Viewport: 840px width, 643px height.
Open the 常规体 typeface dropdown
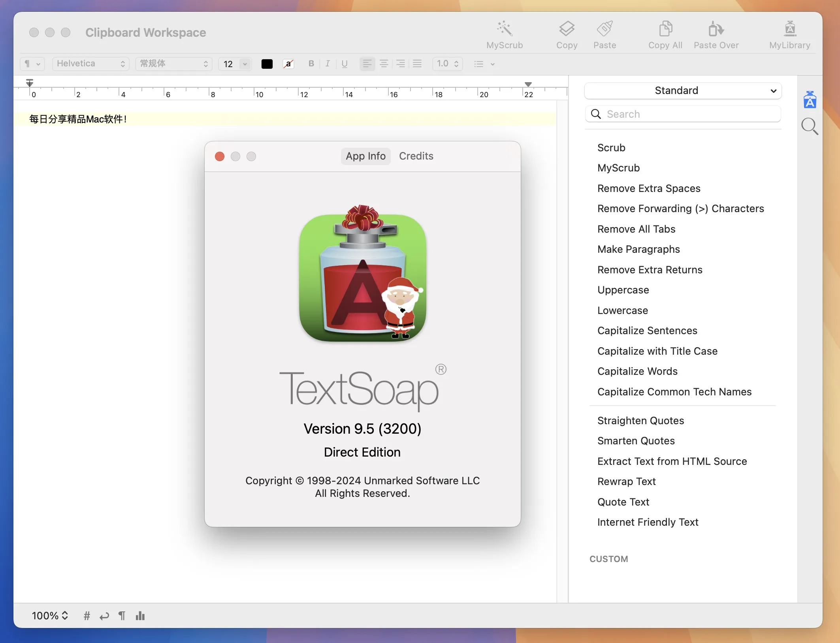tap(174, 64)
